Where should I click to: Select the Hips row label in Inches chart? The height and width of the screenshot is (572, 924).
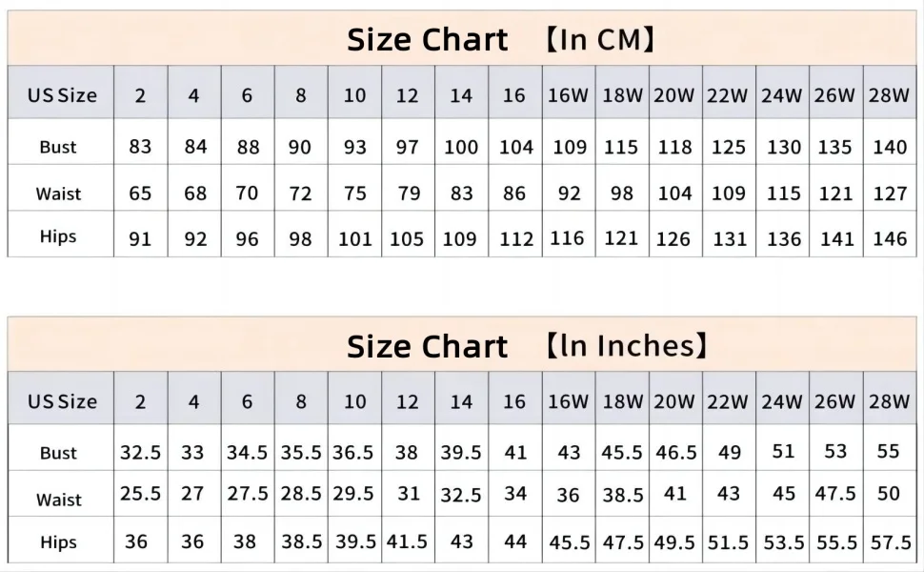tap(58, 541)
